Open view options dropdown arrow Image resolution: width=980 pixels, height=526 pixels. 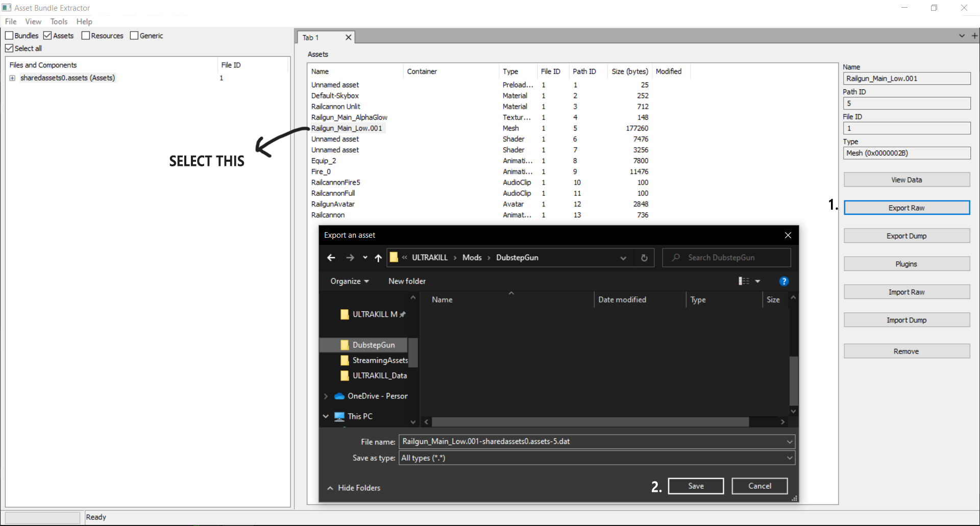757,281
